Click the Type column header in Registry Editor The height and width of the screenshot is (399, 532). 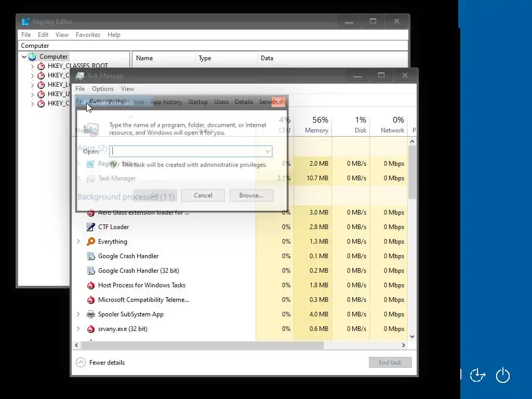pyautogui.click(x=226, y=58)
